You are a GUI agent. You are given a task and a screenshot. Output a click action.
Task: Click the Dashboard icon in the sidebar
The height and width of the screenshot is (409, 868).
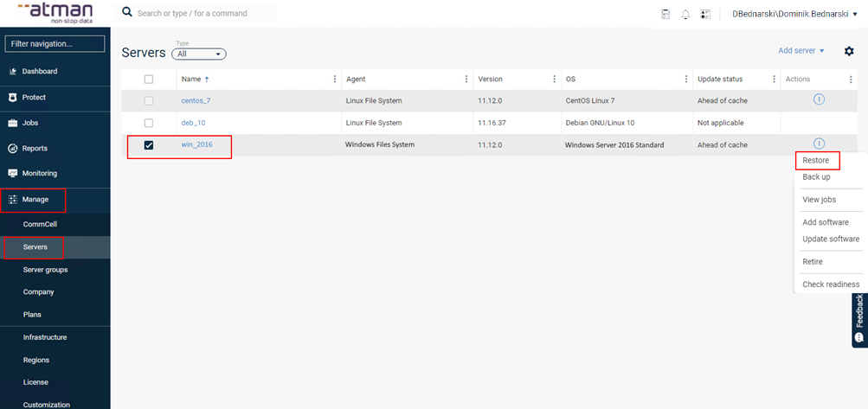tap(13, 71)
